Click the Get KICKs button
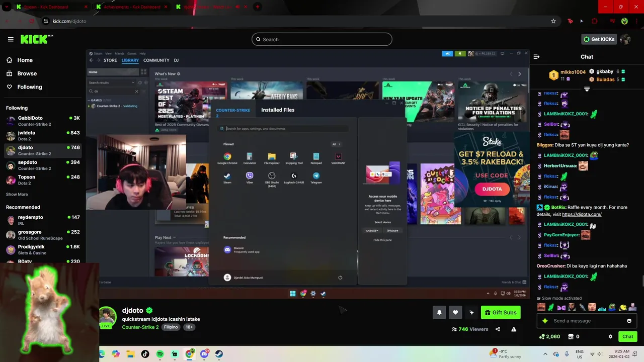Viewport: 644px width, 362px height. point(599,39)
